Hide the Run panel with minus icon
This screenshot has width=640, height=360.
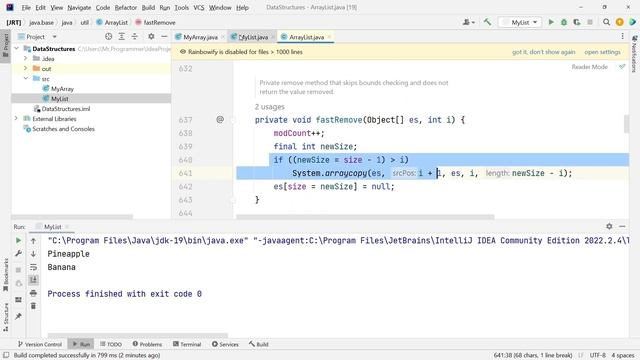622,226
